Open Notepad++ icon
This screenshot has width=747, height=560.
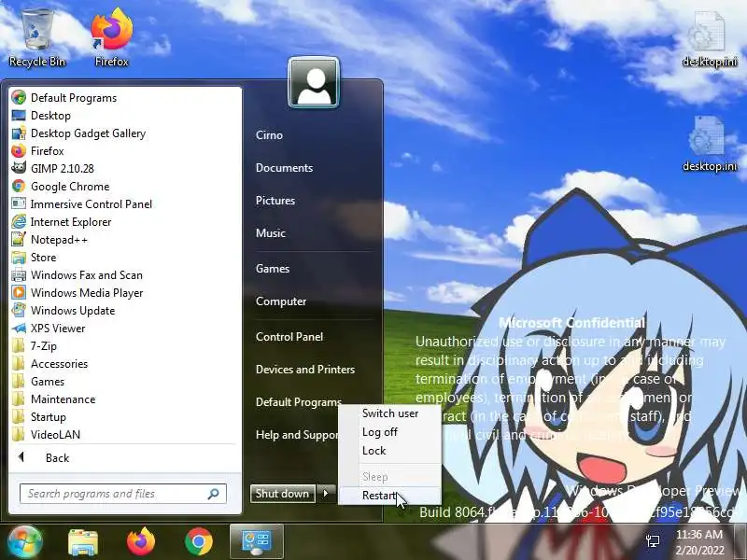click(19, 240)
